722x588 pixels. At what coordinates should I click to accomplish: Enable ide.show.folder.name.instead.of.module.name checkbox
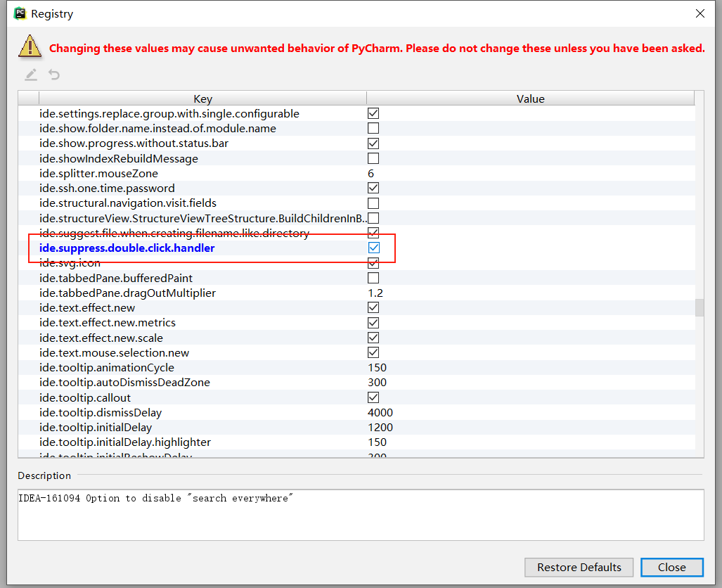373,128
